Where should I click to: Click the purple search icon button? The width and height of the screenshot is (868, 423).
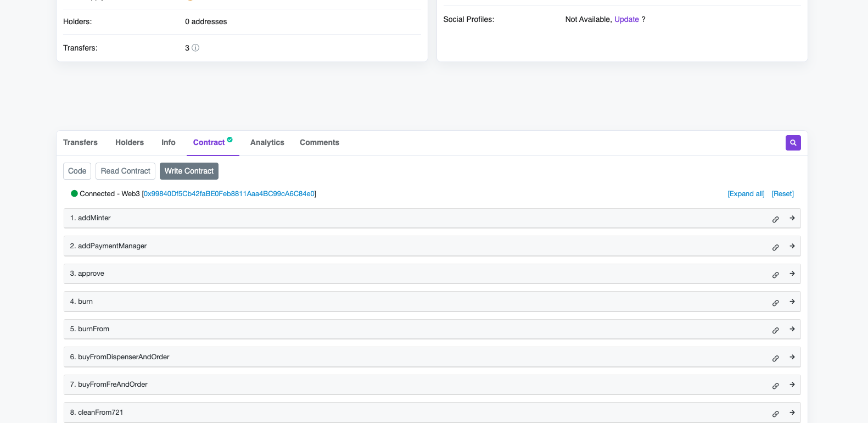(x=793, y=143)
